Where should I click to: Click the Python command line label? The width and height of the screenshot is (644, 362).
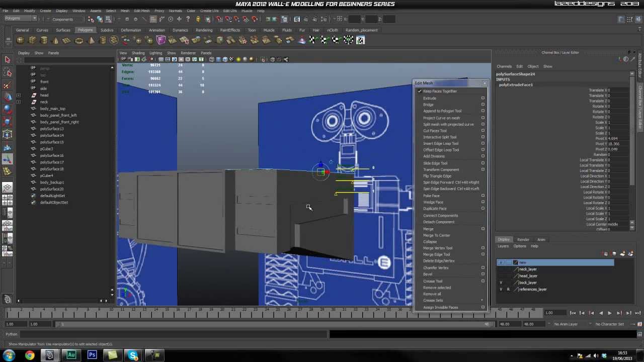click(12, 334)
